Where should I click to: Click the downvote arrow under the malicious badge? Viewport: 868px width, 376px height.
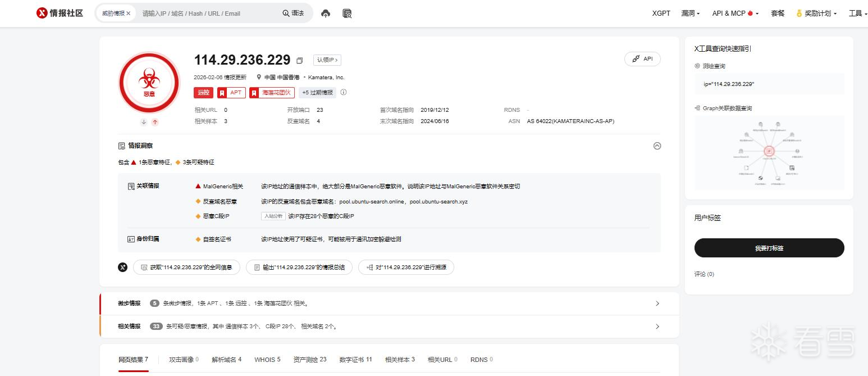(x=144, y=122)
